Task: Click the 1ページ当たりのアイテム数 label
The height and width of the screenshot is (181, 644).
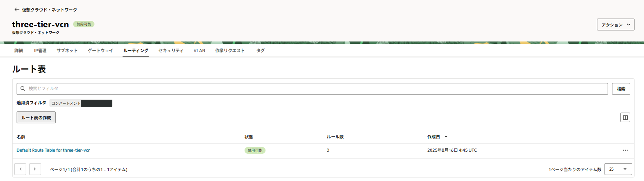Action: click(575, 169)
